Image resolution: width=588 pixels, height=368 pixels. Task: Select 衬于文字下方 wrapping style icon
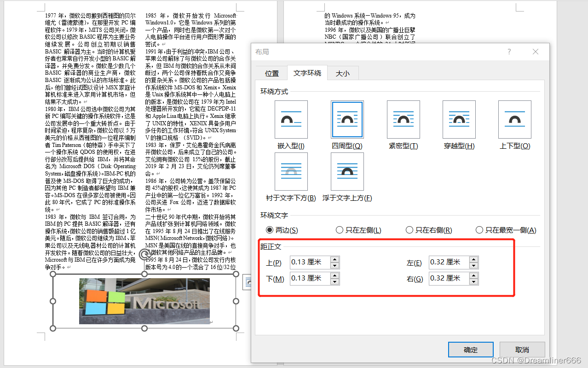tap(291, 172)
